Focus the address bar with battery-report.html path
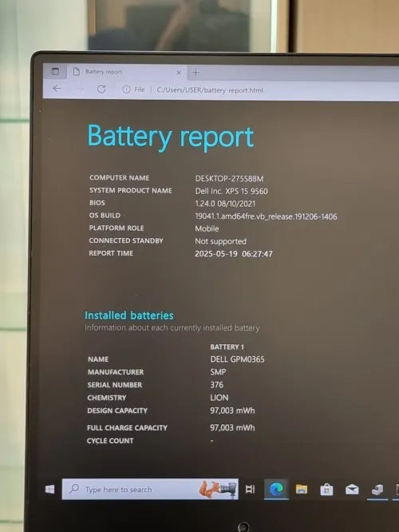Image resolution: width=399 pixels, height=532 pixels. point(210,90)
